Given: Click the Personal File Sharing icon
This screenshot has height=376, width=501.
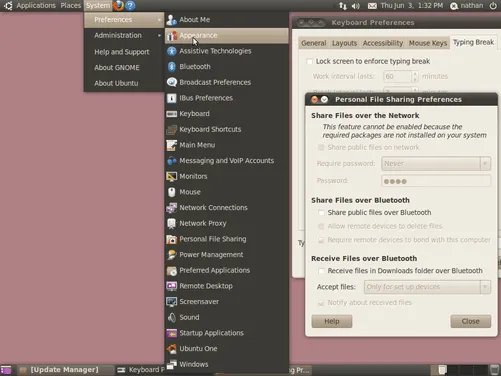Looking at the screenshot, I should [171, 239].
